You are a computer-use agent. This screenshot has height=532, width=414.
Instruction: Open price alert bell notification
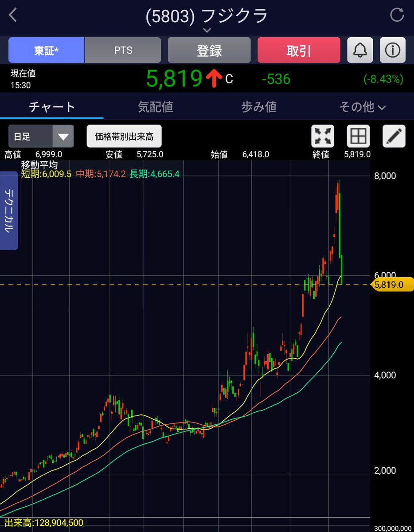(360, 50)
